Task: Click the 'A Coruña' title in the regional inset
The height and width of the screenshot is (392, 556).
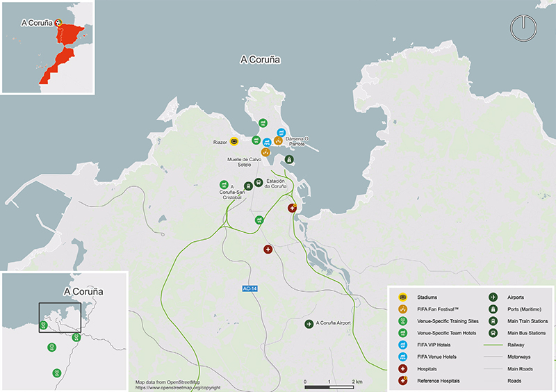Action: tap(83, 292)
